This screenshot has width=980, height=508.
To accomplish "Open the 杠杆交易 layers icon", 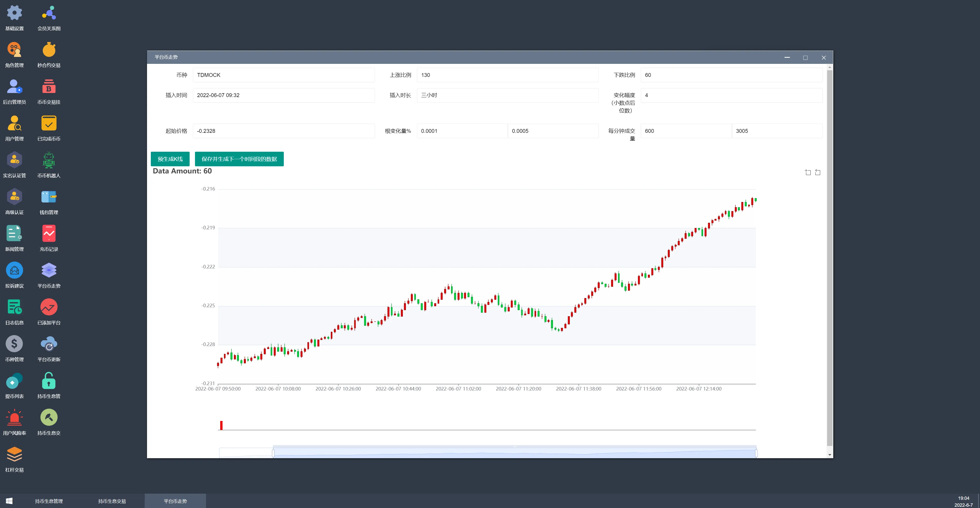I will [15, 454].
